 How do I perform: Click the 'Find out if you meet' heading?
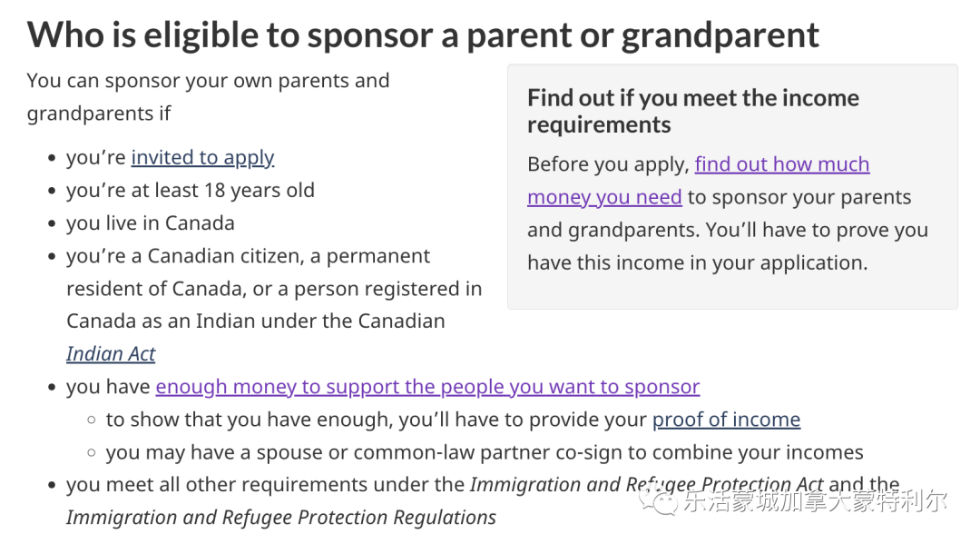693,112
